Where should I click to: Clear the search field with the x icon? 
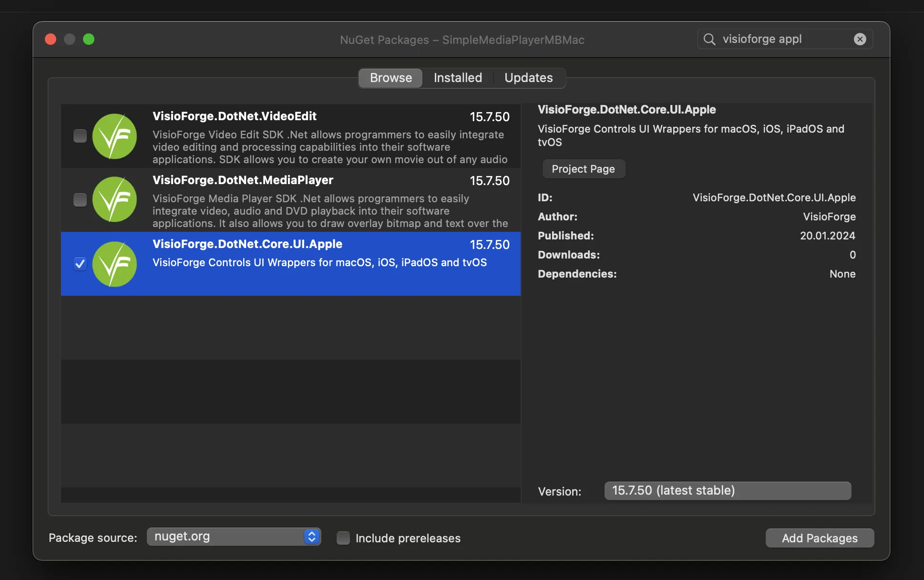pos(860,39)
